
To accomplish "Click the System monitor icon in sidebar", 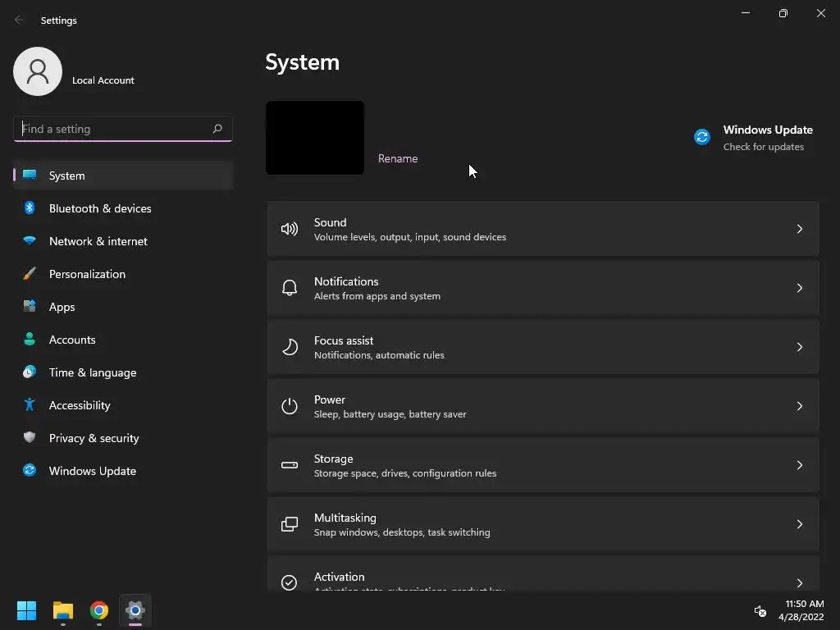I will pos(30,176).
